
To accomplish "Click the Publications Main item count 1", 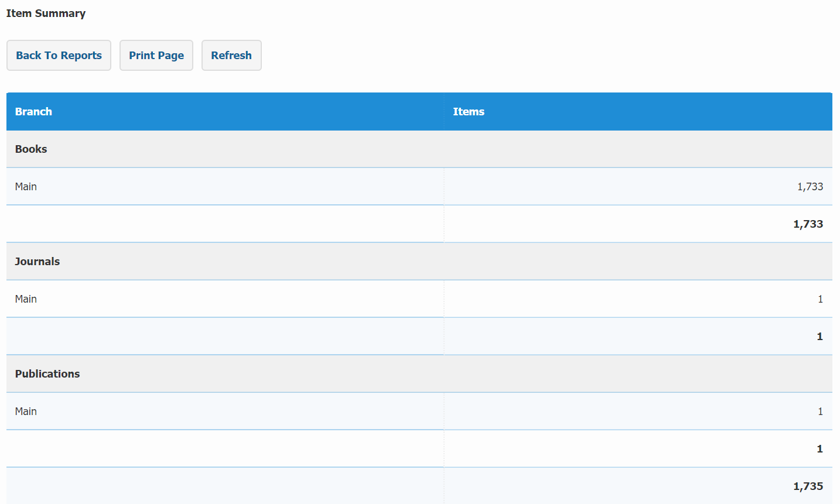I will 821,412.
